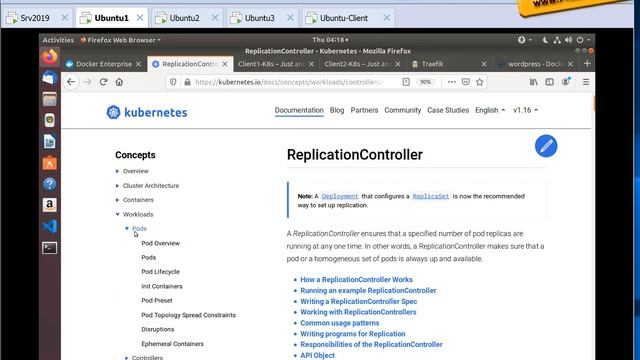Image resolution: width=640 pixels, height=360 pixels.
Task: Go to the Firefox home page
Action: coord(119,82)
